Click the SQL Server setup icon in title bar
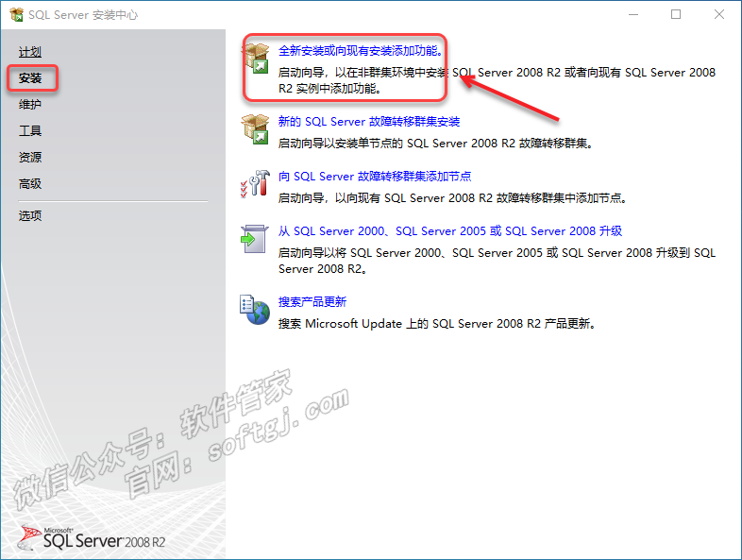Screen dimensions: 742x560 (17, 15)
